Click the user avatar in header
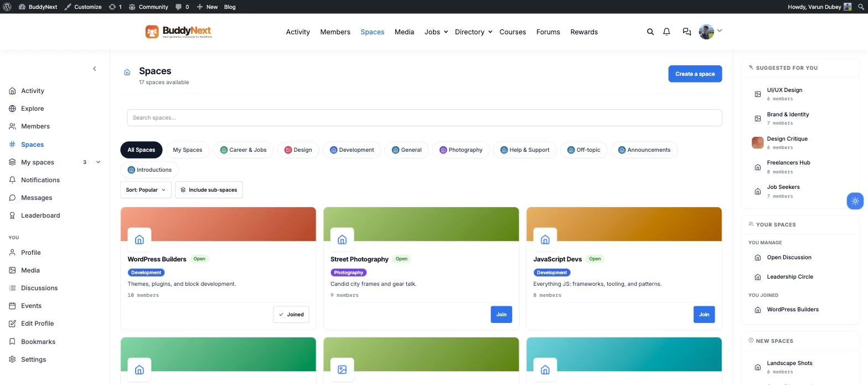868x385 pixels. coord(706,32)
